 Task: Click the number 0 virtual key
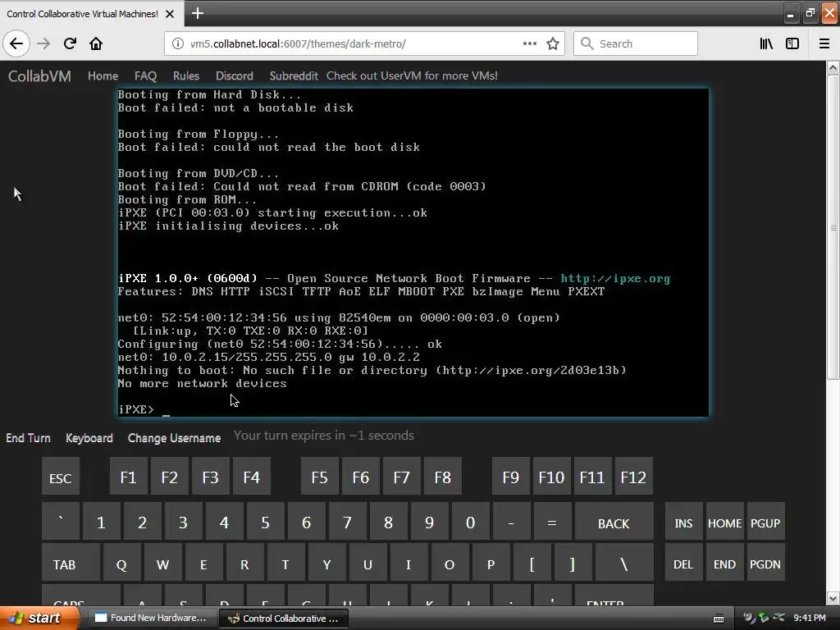470,521
